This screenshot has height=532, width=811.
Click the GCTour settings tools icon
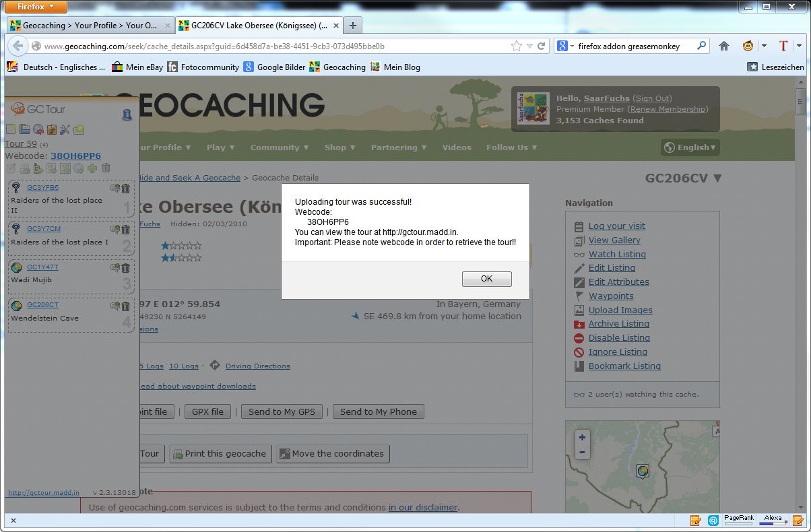[65, 129]
